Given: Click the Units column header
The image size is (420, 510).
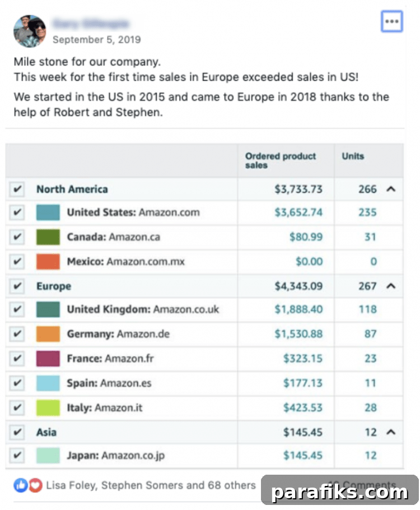Looking at the screenshot, I should point(353,156).
